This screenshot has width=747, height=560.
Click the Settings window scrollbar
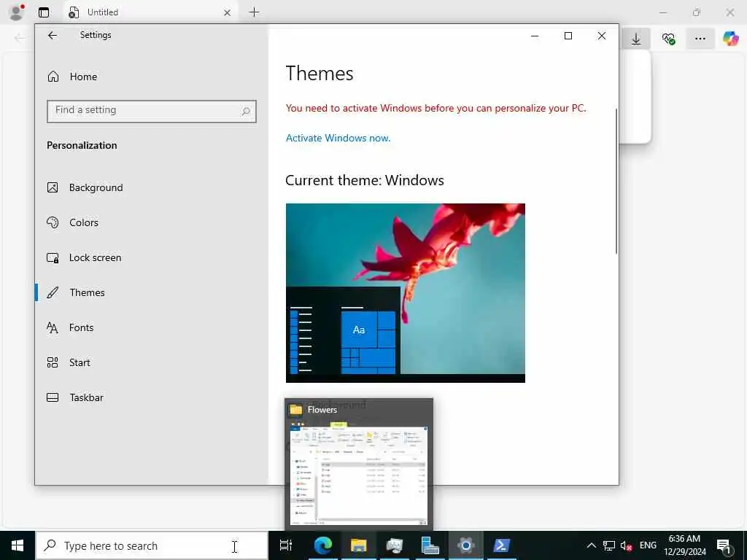pyautogui.click(x=616, y=181)
